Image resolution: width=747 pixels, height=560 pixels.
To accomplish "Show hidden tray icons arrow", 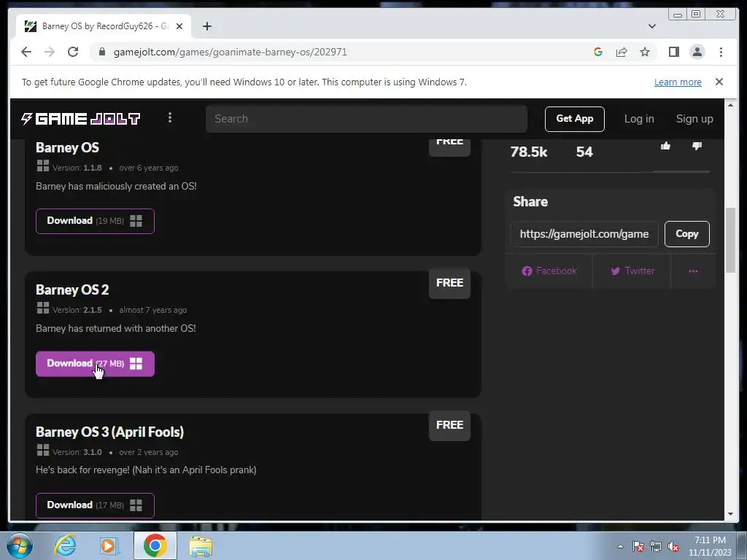I will pos(620,546).
